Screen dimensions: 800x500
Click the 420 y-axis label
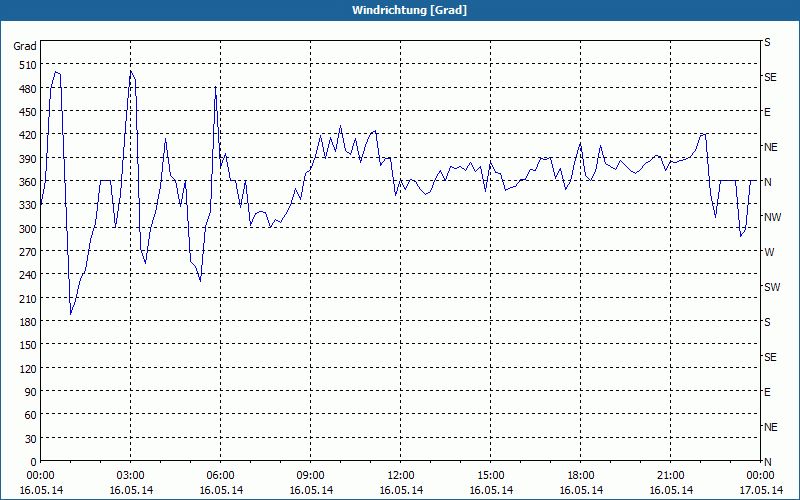[x=29, y=135]
